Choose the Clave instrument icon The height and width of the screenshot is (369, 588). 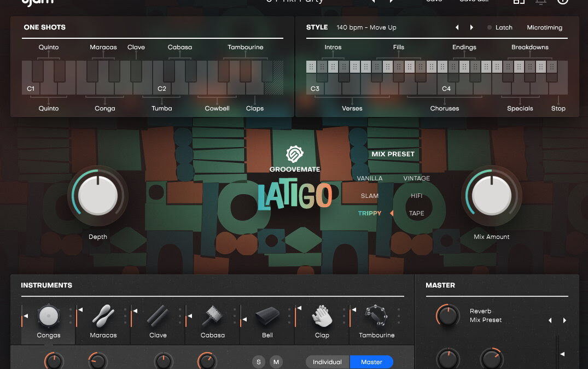(158, 317)
